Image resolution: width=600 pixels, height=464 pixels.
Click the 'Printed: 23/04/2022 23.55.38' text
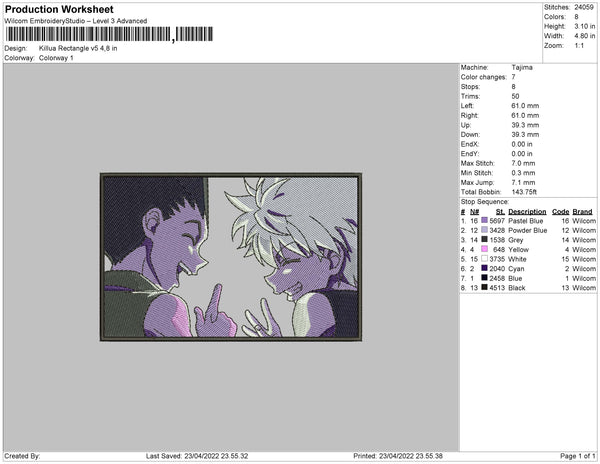[x=398, y=456]
